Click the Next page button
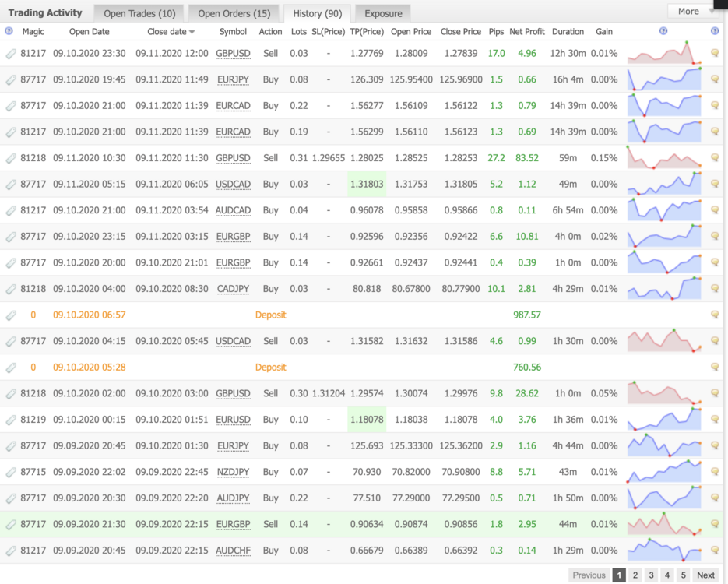 point(705,575)
